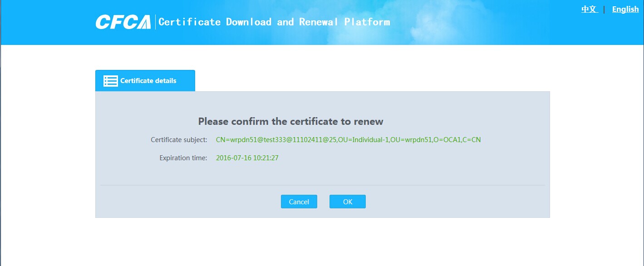Confirm renewal with the OK button
The width and height of the screenshot is (644, 266).
[x=348, y=202]
